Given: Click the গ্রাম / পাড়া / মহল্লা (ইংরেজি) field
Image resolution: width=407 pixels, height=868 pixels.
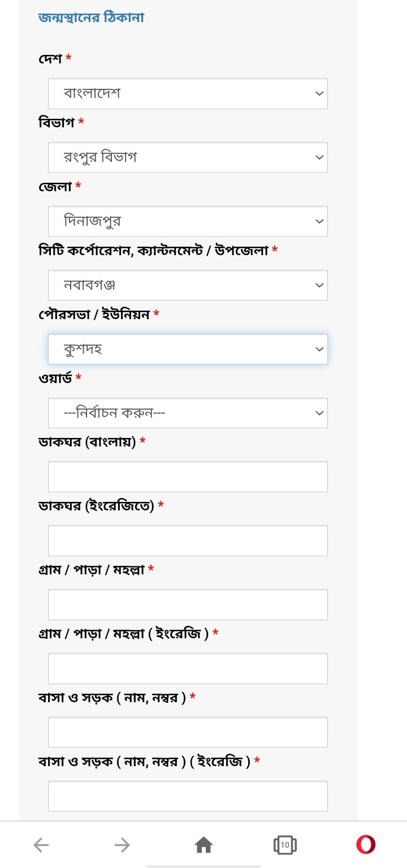Looking at the screenshot, I should pos(188,668).
